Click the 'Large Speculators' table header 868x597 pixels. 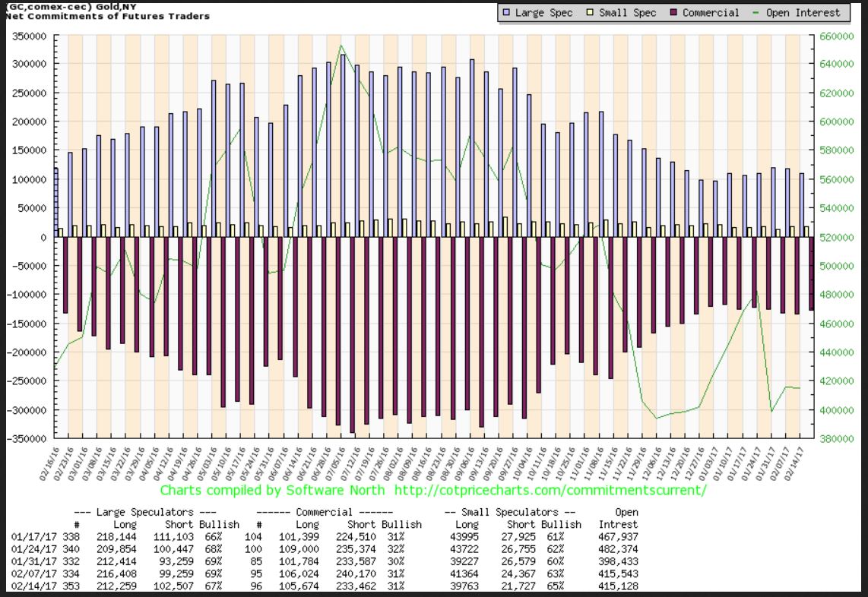coord(144,513)
